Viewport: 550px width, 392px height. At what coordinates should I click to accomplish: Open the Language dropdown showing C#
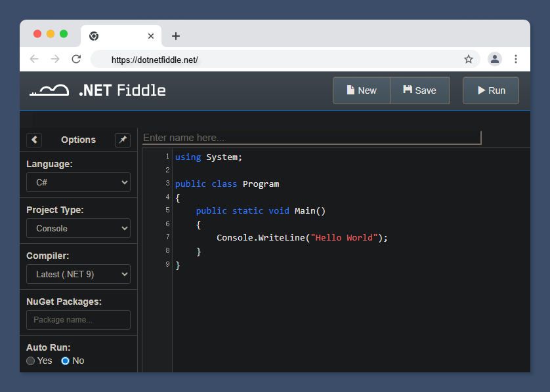point(78,182)
